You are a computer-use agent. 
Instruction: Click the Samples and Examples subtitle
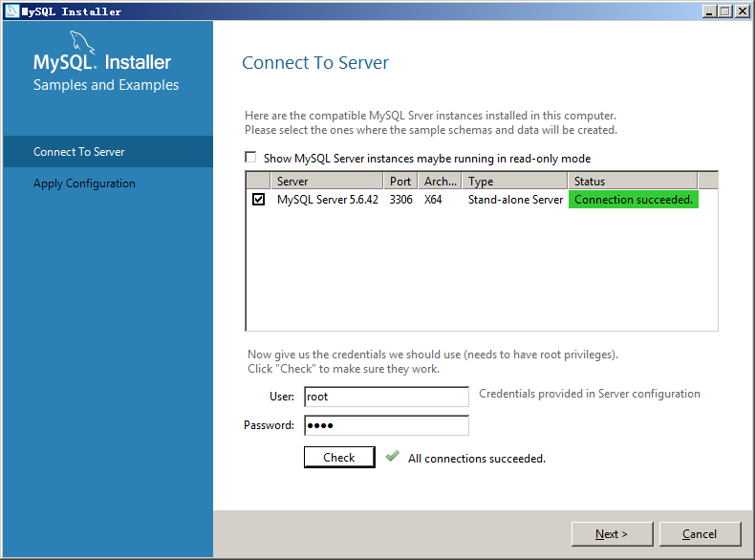coord(106,85)
